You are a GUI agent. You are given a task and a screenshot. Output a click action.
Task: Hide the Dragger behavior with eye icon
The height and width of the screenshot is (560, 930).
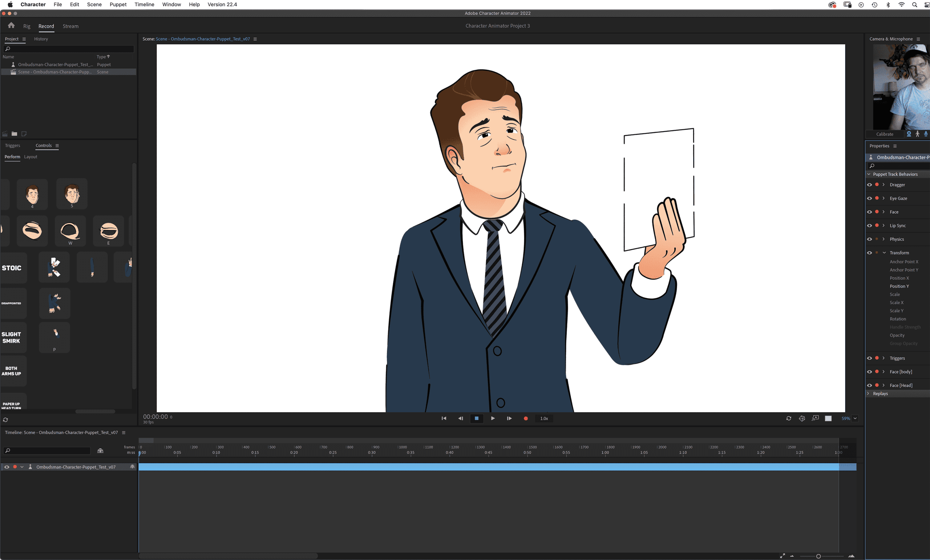(869, 184)
